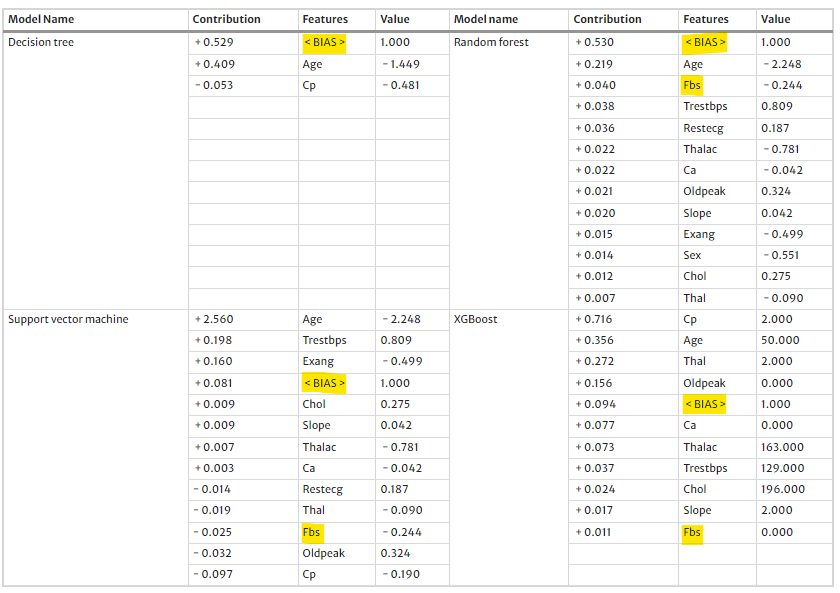This screenshot has width=840, height=593.
Task: Click the highlighted Fbs in XGBoost rows
Action: tap(692, 532)
